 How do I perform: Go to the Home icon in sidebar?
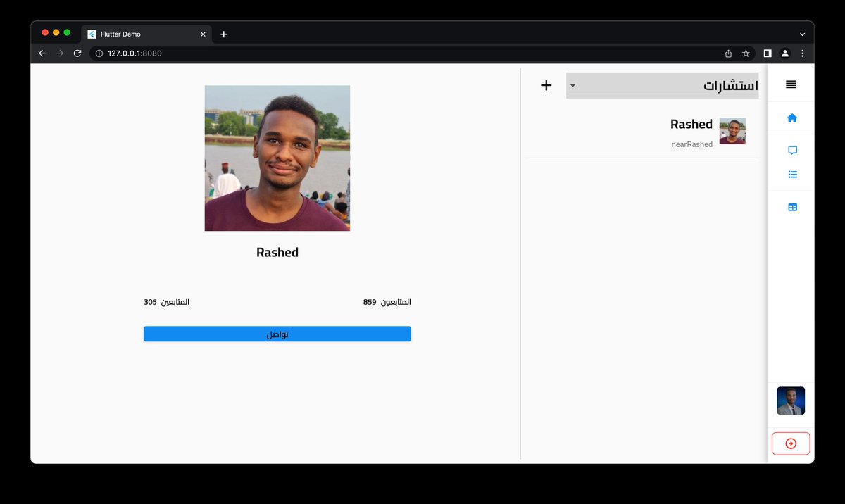pos(791,118)
